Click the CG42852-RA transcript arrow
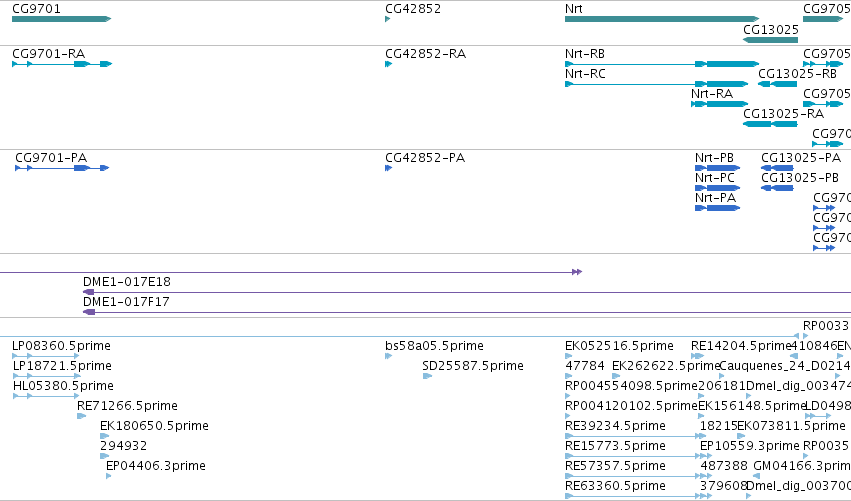 pyautogui.click(x=389, y=64)
